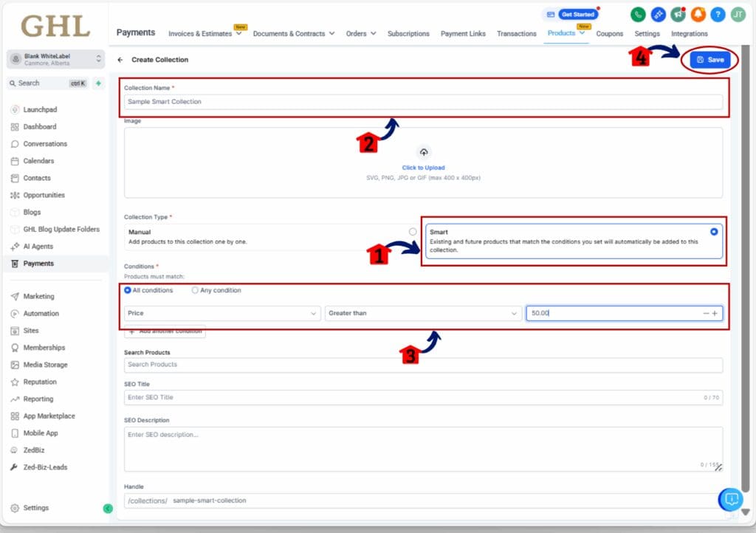Open the orange notifications bell icon
Screen dimensions: 756x533
click(x=698, y=14)
